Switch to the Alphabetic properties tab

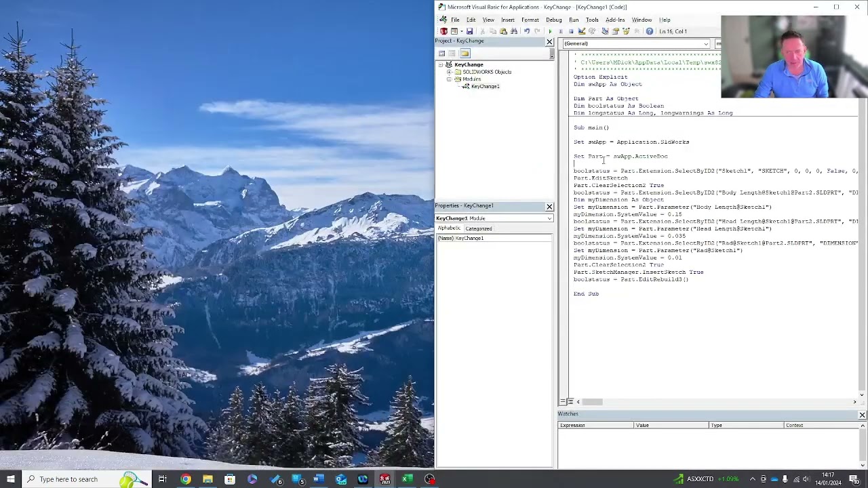[449, 228]
